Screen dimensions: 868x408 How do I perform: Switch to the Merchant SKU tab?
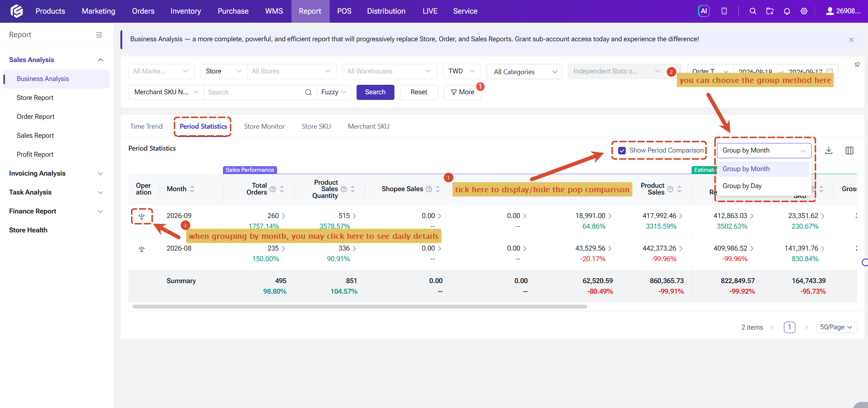coord(368,126)
